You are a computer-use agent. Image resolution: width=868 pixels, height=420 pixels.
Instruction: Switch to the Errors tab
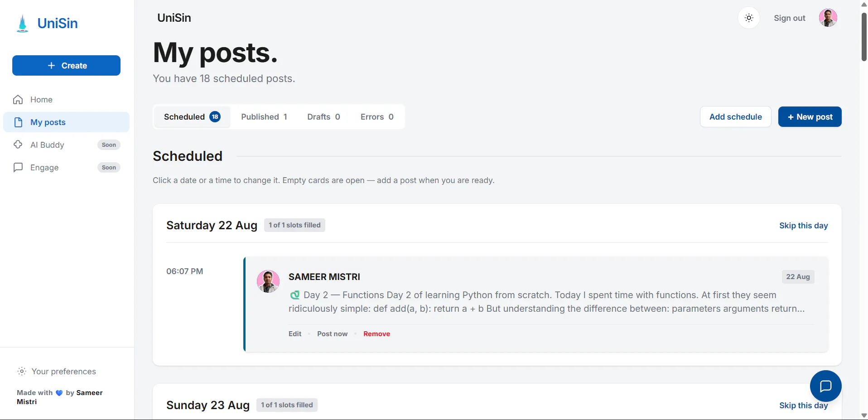tap(377, 117)
